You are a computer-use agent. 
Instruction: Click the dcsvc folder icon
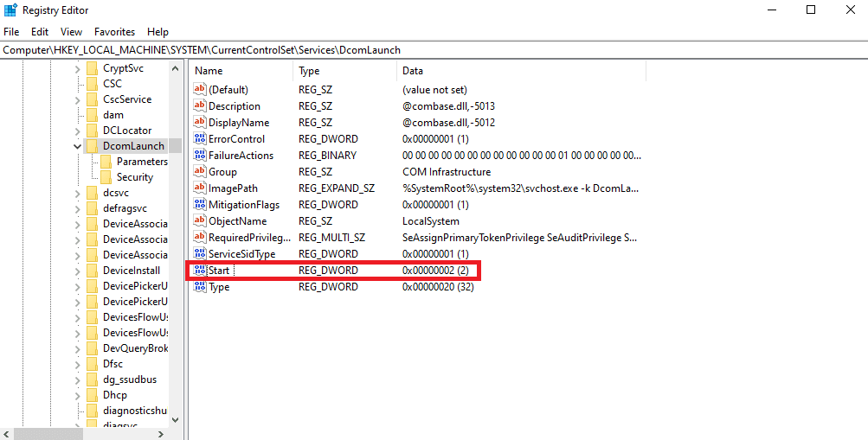coord(93,193)
